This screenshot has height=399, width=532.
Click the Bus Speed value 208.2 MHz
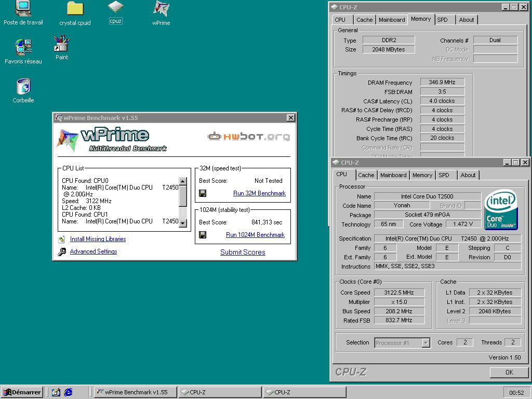(399, 311)
